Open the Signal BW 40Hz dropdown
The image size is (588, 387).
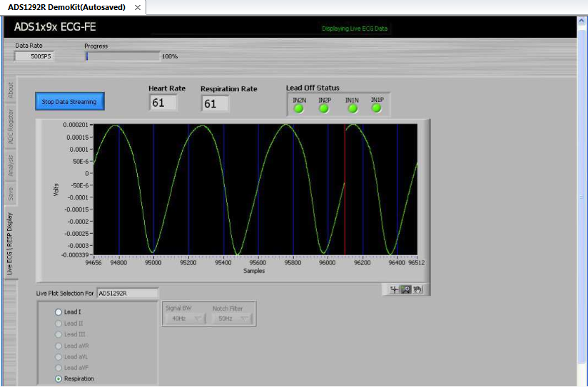click(x=186, y=319)
